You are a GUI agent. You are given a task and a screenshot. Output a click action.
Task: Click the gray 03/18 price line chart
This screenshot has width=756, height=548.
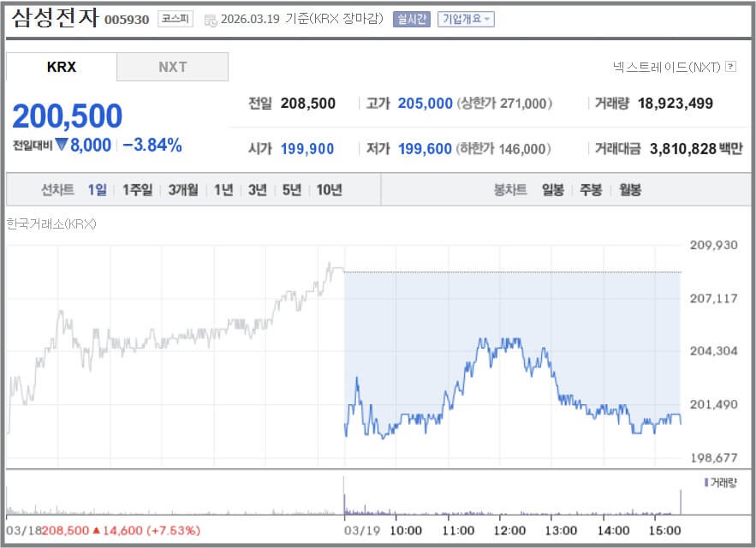click(x=176, y=348)
